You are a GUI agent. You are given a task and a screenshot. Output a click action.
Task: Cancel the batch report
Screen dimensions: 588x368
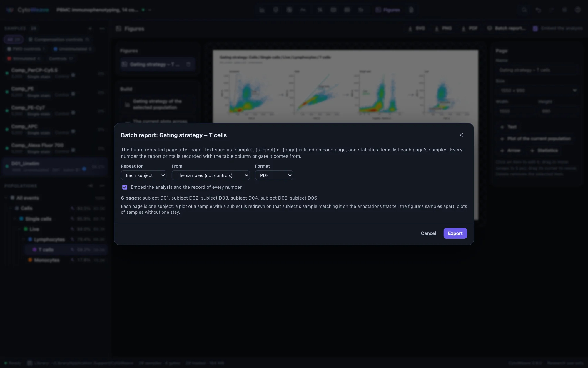(428, 233)
